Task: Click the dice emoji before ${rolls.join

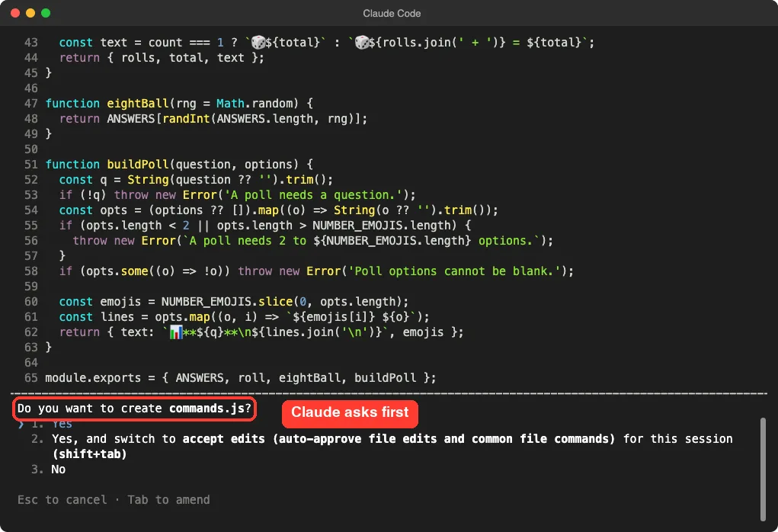Action: pos(362,42)
